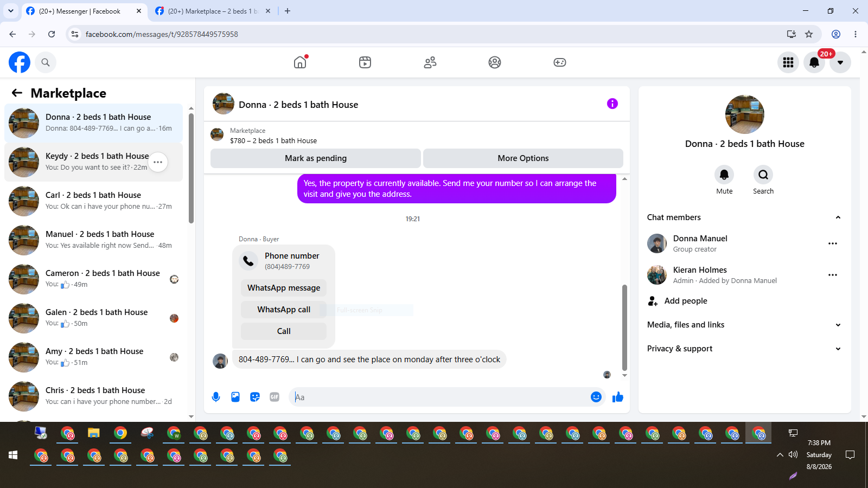Open the tab search dropdown

11,11
